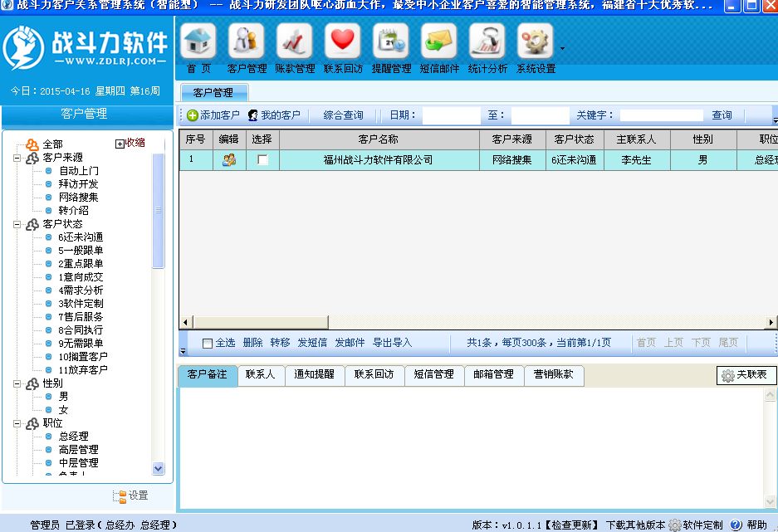The height and width of the screenshot is (532, 778).
Task: Open the 账款管理 chart icon
Action: pos(294,41)
